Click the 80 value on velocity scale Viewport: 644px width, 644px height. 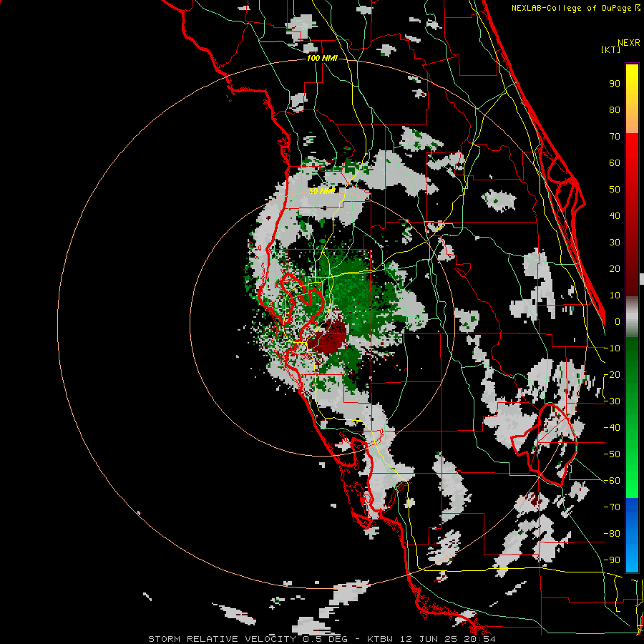click(615, 110)
